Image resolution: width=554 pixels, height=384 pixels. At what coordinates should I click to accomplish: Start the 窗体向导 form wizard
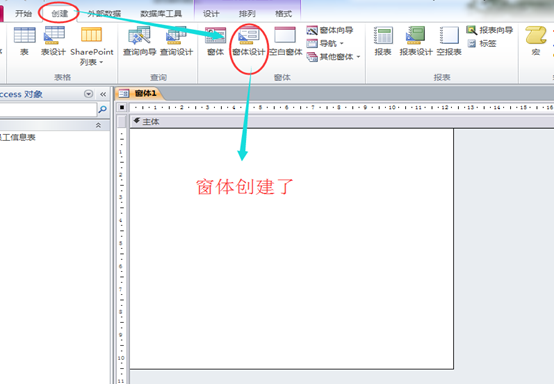coord(330,30)
